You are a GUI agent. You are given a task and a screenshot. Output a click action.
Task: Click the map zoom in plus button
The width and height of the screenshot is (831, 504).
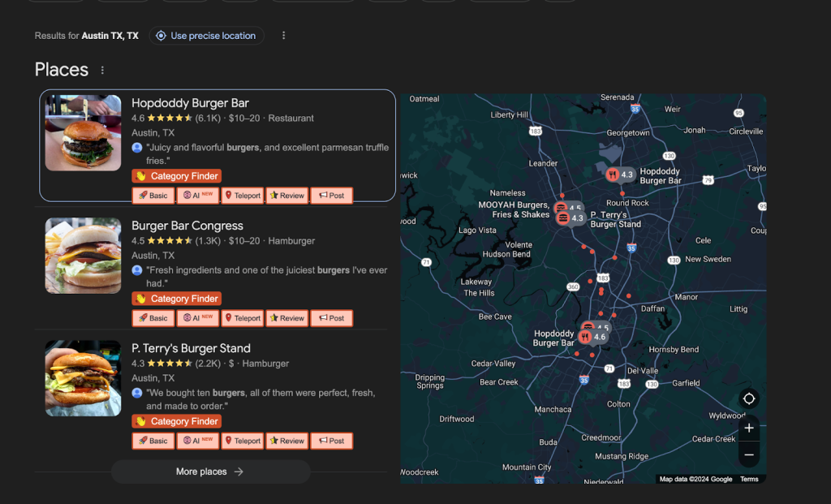[748, 428]
